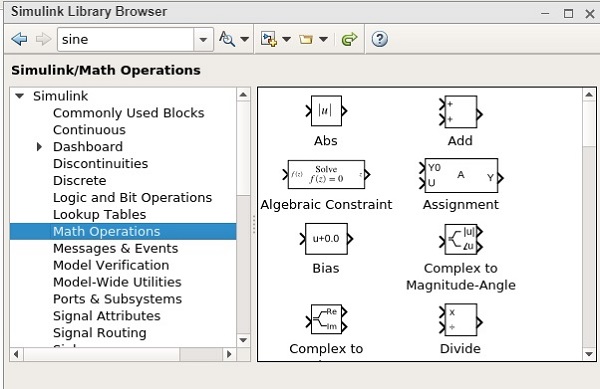Click the new model icon
The width and height of the screenshot is (600, 389).
click(269, 39)
